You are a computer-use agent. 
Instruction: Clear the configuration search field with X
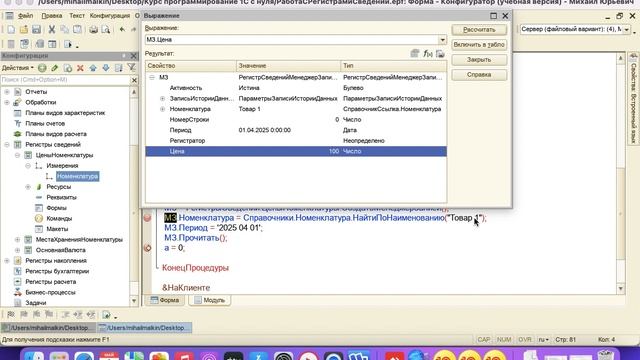pos(134,80)
